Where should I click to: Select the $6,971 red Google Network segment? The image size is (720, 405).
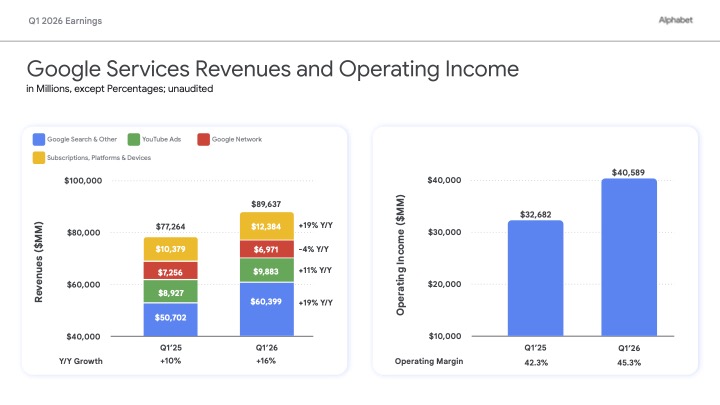(x=266, y=248)
